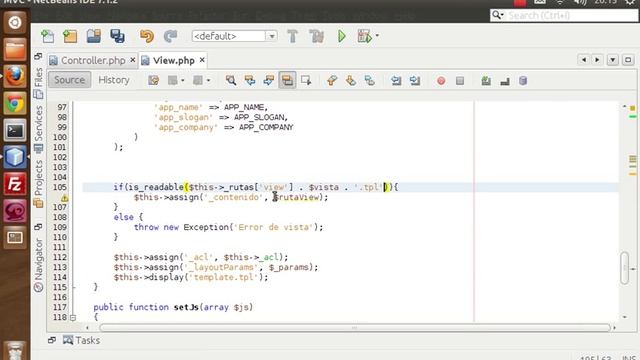Switch to the Controller.php tab
Image resolution: width=640 pixels, height=360 pixels.
tap(93, 60)
